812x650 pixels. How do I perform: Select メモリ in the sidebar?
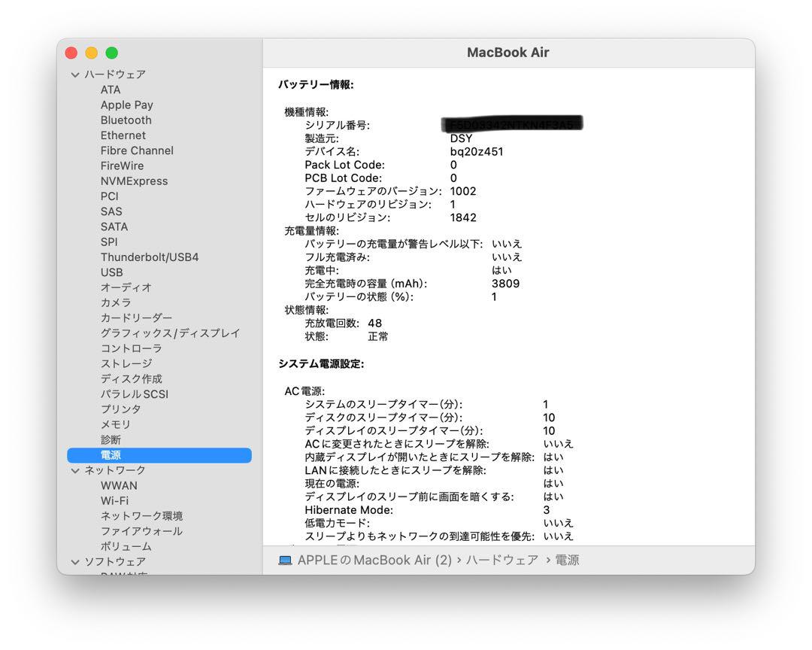[116, 424]
